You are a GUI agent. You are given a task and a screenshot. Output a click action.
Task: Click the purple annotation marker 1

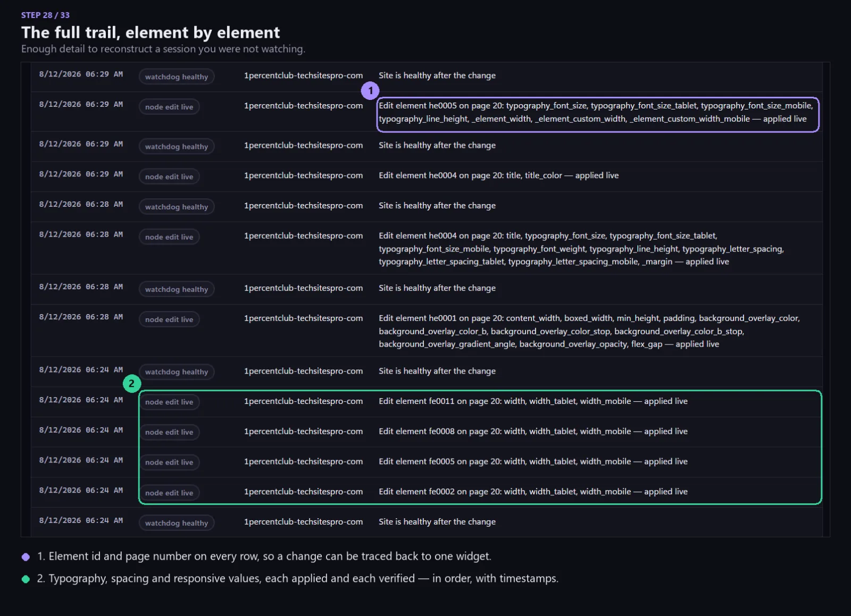pyautogui.click(x=370, y=90)
